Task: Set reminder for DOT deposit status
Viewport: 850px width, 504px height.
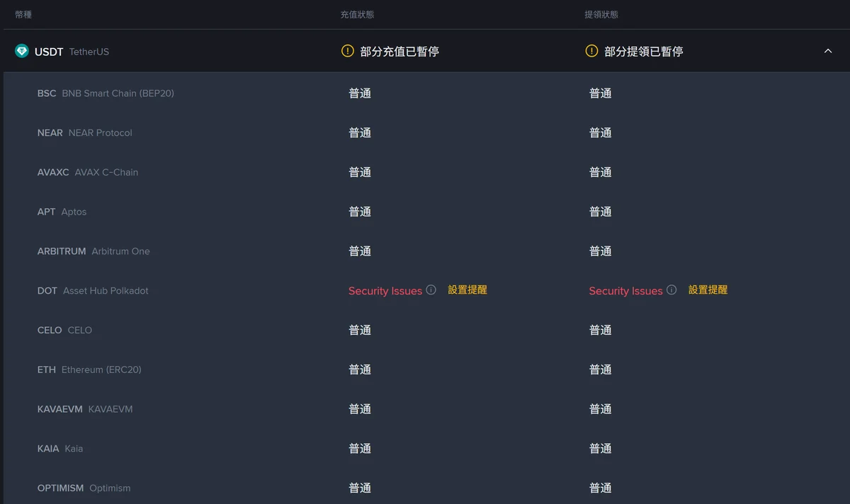Action: pyautogui.click(x=467, y=290)
